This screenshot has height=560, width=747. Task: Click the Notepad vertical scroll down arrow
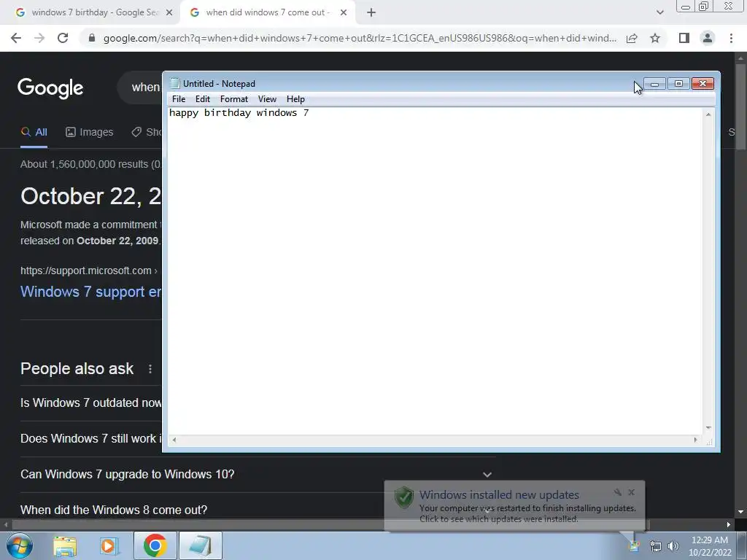tap(708, 427)
